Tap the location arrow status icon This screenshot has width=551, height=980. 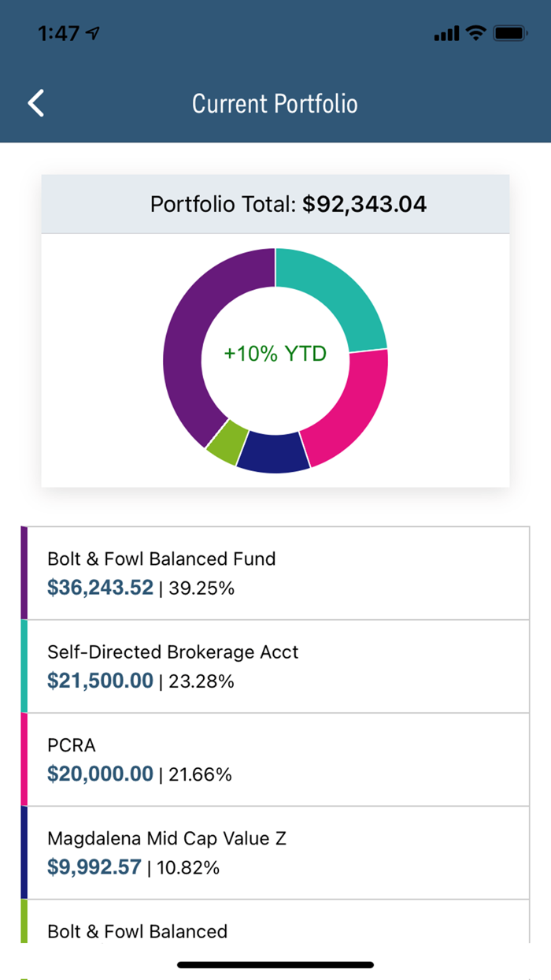(x=94, y=33)
